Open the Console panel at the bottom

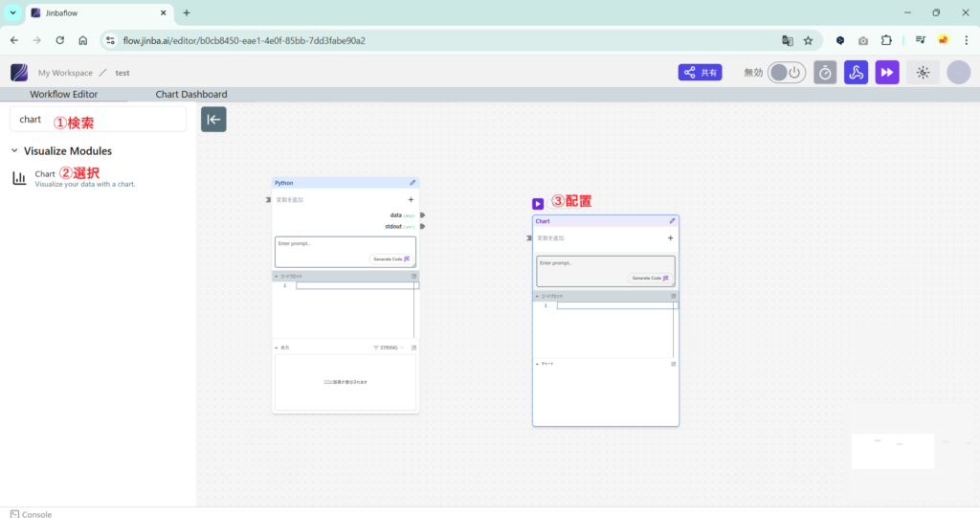click(x=31, y=513)
